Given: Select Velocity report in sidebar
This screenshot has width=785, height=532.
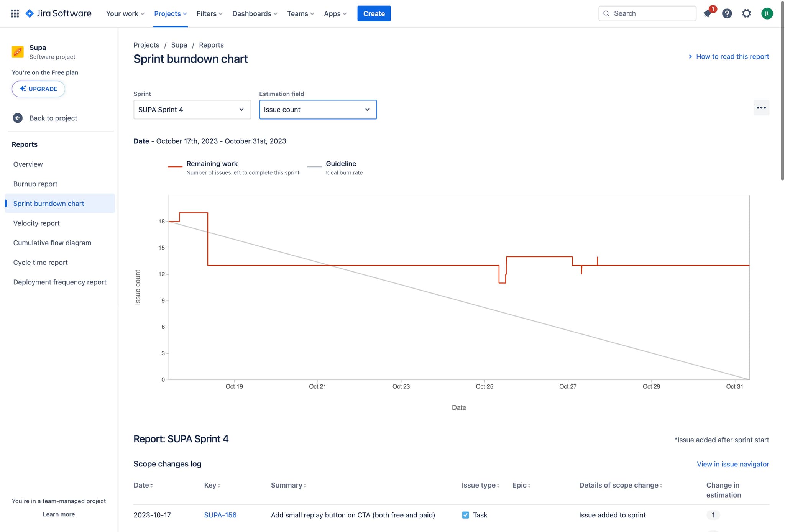Looking at the screenshot, I should 36,223.
